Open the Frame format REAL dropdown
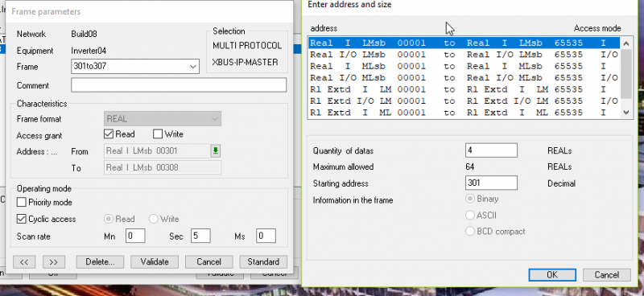The height and width of the screenshot is (296, 644). (163, 119)
